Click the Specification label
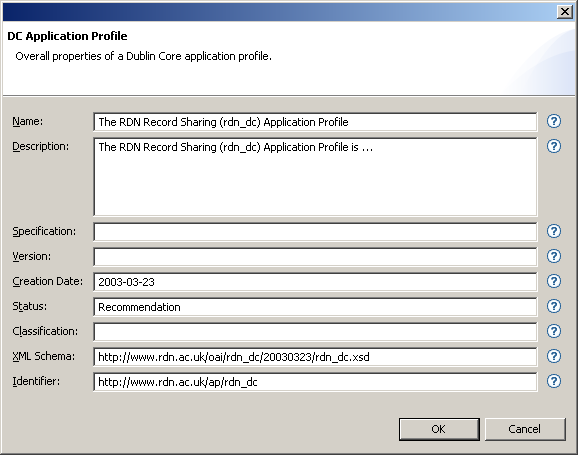The width and height of the screenshot is (578, 455). 44,232
